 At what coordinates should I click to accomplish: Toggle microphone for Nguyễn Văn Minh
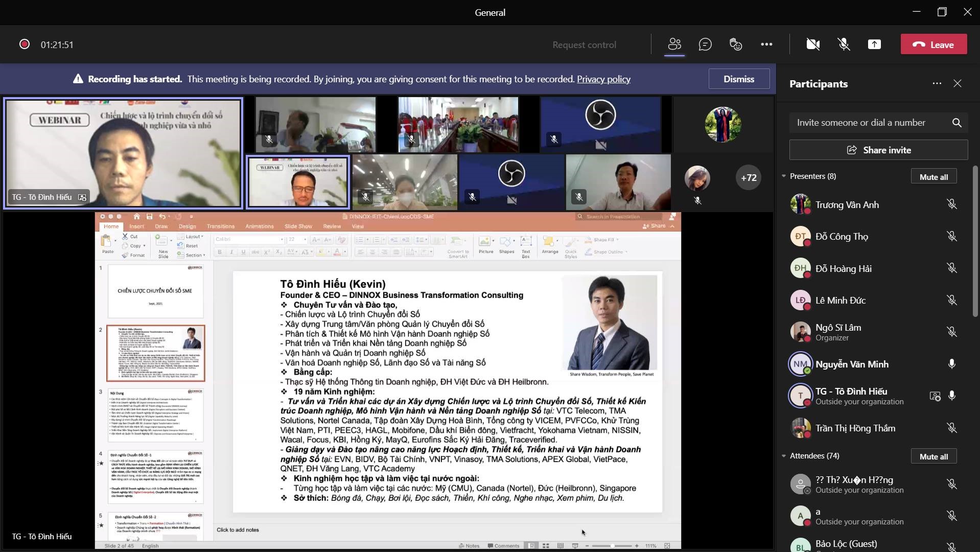(951, 364)
